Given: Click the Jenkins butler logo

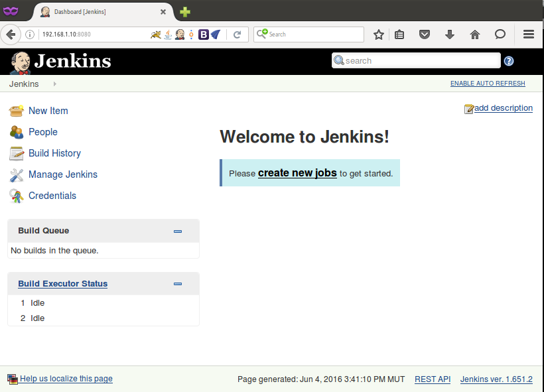Looking at the screenshot, I should 20,62.
